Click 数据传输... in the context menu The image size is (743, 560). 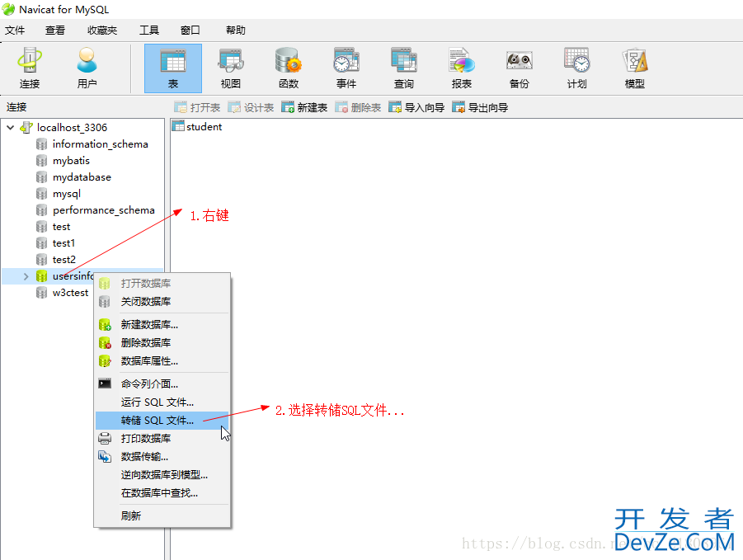(x=144, y=456)
